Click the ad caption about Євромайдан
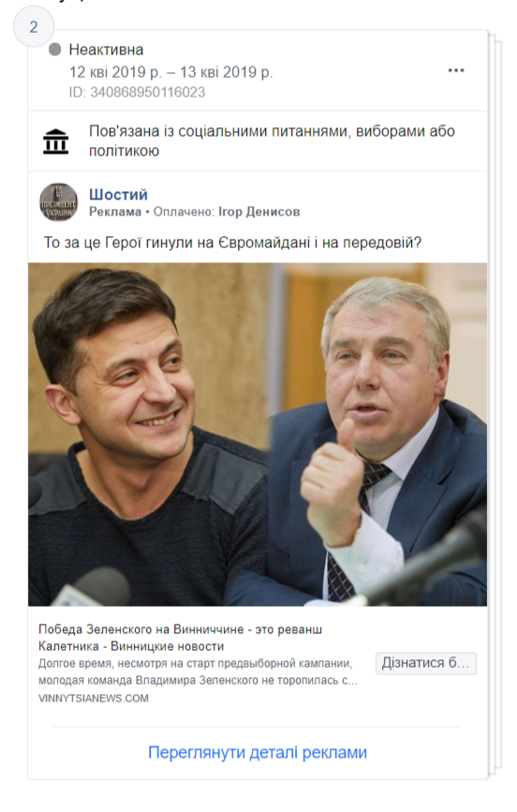 pyautogui.click(x=232, y=243)
